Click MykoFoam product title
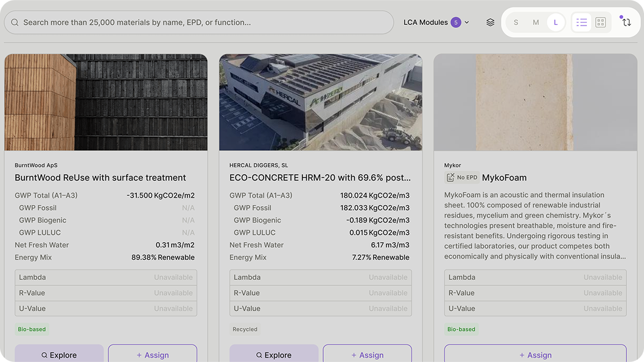 (504, 178)
